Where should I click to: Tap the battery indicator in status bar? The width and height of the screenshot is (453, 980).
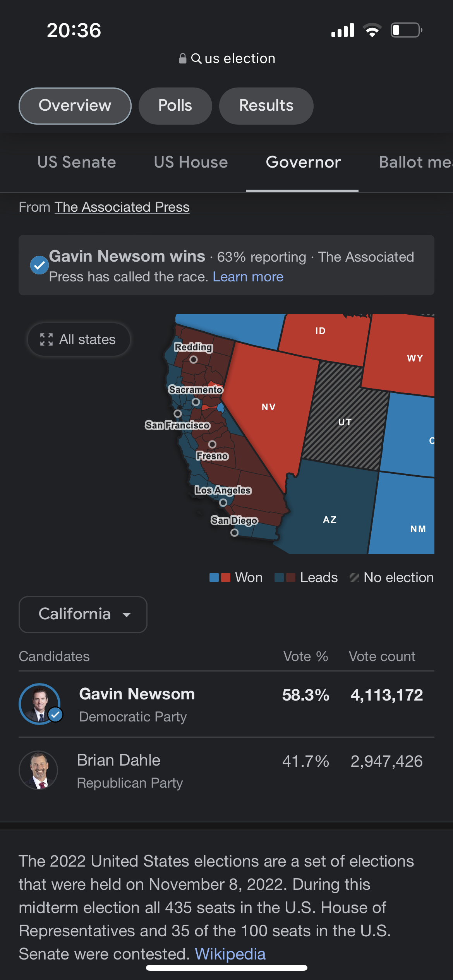click(x=407, y=30)
